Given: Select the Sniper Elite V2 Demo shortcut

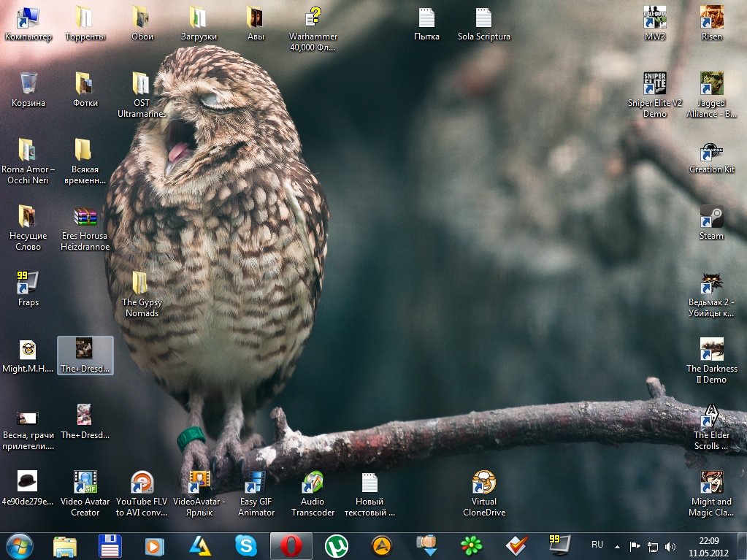Looking at the screenshot, I should pos(654,95).
